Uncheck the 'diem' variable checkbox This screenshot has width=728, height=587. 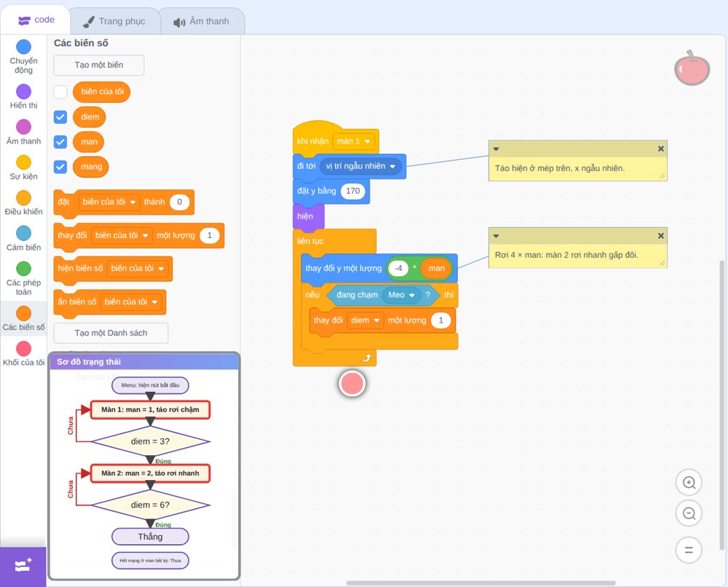click(60, 117)
